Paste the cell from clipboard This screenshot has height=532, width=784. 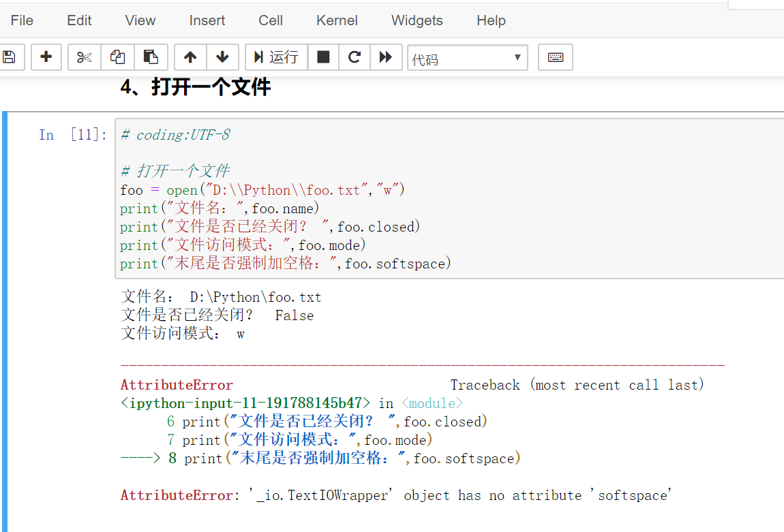tap(151, 57)
